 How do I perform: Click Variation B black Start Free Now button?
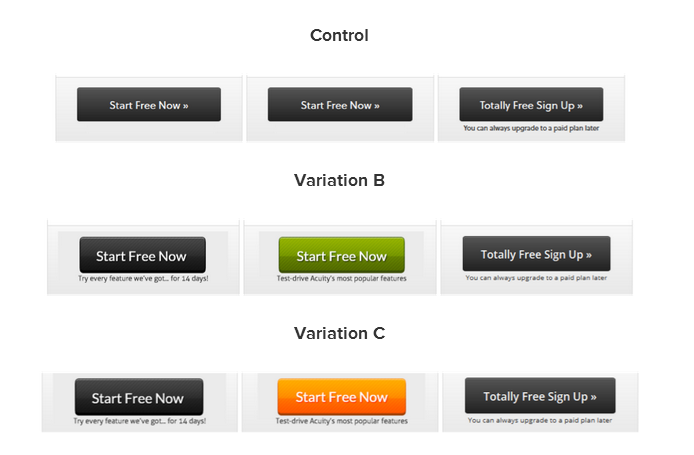[x=143, y=255]
